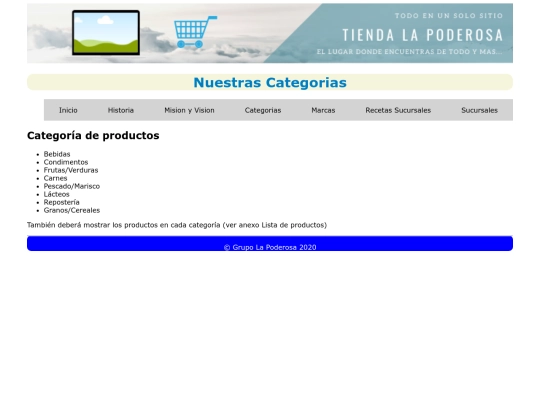Open Mision y Vision in navigation
This screenshot has width=540, height=405.
pos(189,110)
